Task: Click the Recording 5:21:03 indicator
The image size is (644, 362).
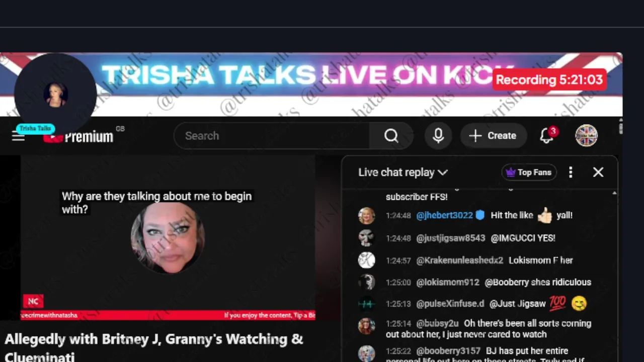Action: point(549,79)
